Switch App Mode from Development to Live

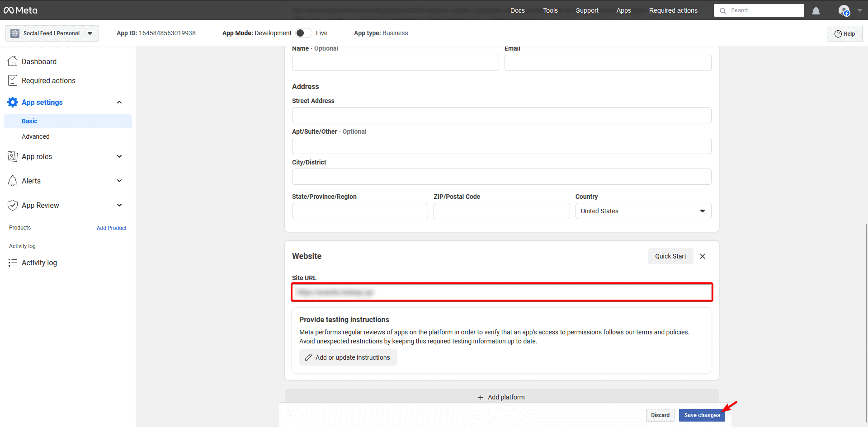tap(303, 33)
